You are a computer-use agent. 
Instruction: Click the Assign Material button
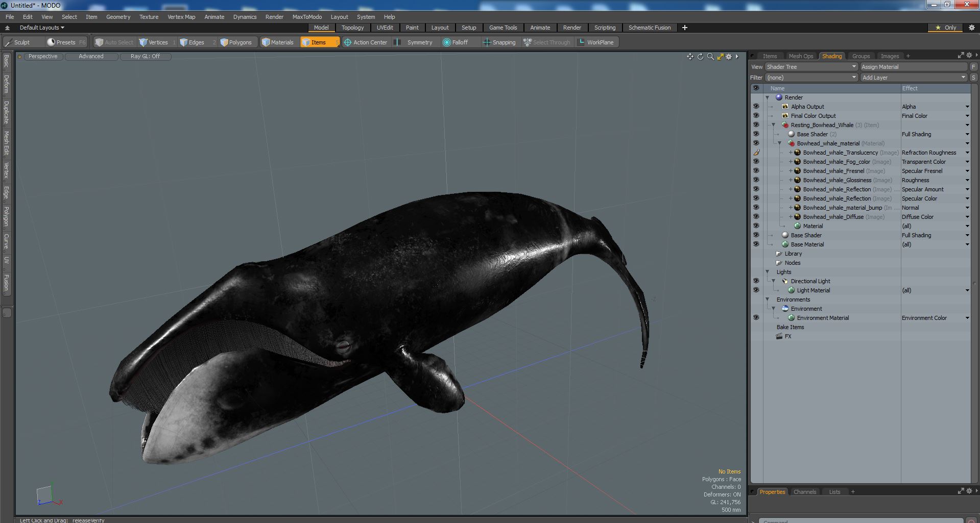pyautogui.click(x=914, y=67)
